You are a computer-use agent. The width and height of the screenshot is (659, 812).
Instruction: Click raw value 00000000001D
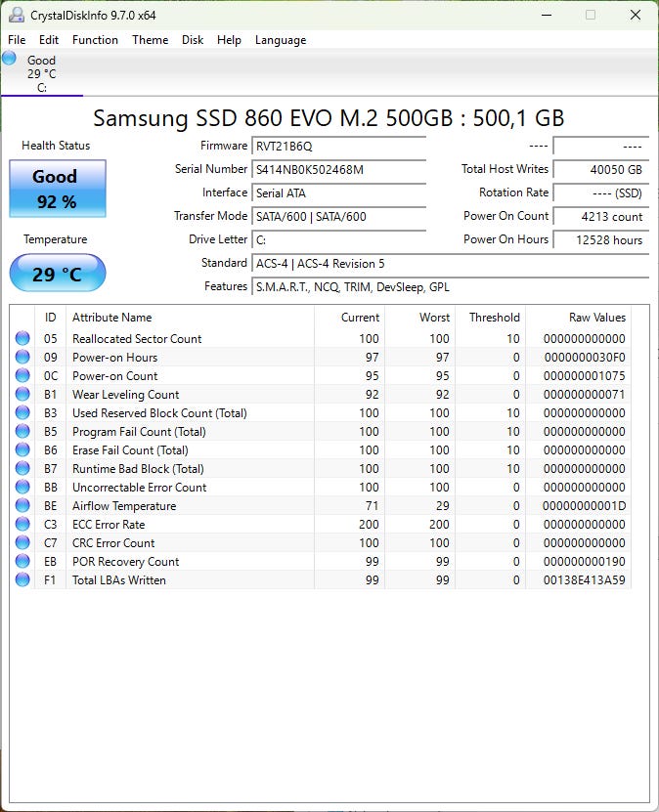585,506
